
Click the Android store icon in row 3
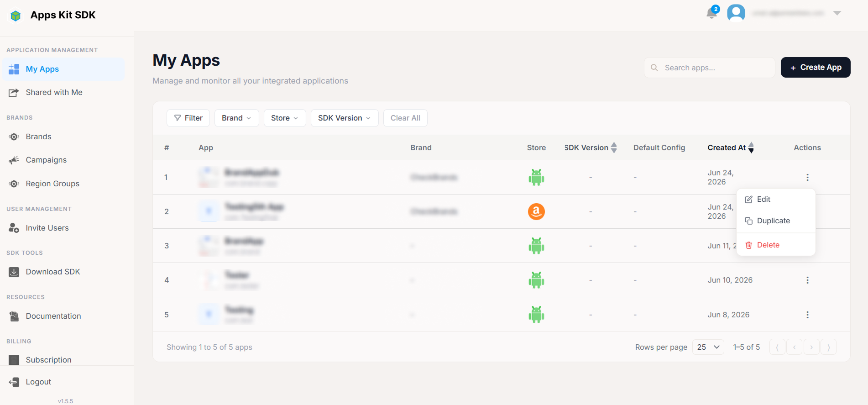(536, 246)
